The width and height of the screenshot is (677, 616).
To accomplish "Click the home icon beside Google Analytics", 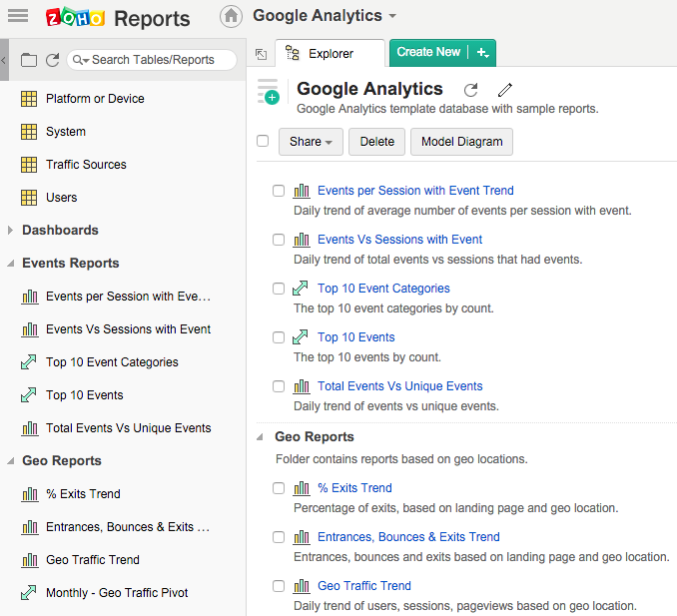I will pos(231,16).
